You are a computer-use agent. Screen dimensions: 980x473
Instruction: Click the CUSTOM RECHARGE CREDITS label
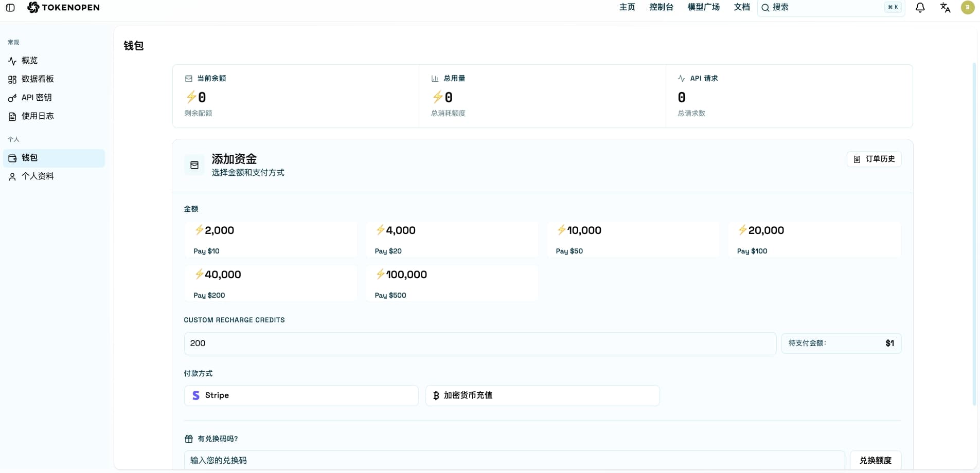(x=234, y=320)
